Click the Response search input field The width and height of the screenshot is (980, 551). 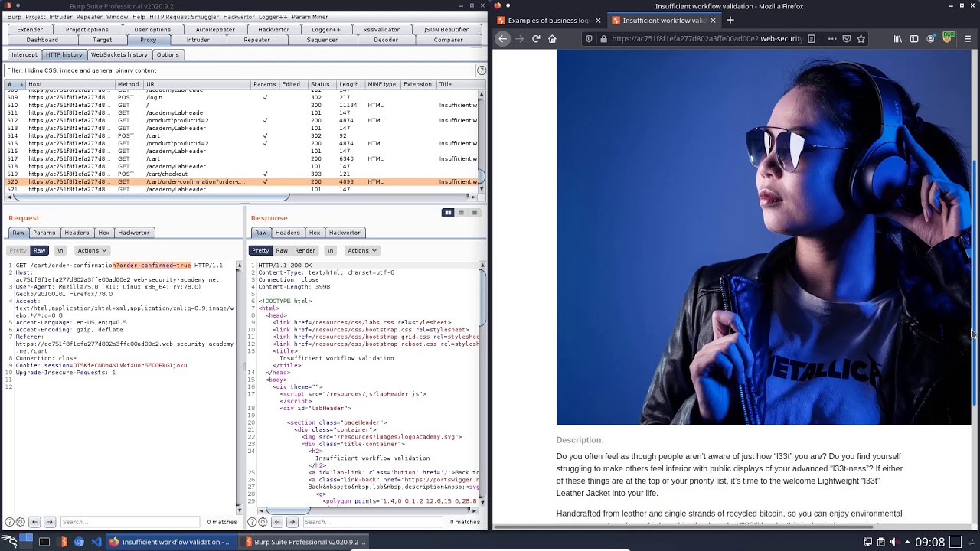pyautogui.click(x=373, y=522)
